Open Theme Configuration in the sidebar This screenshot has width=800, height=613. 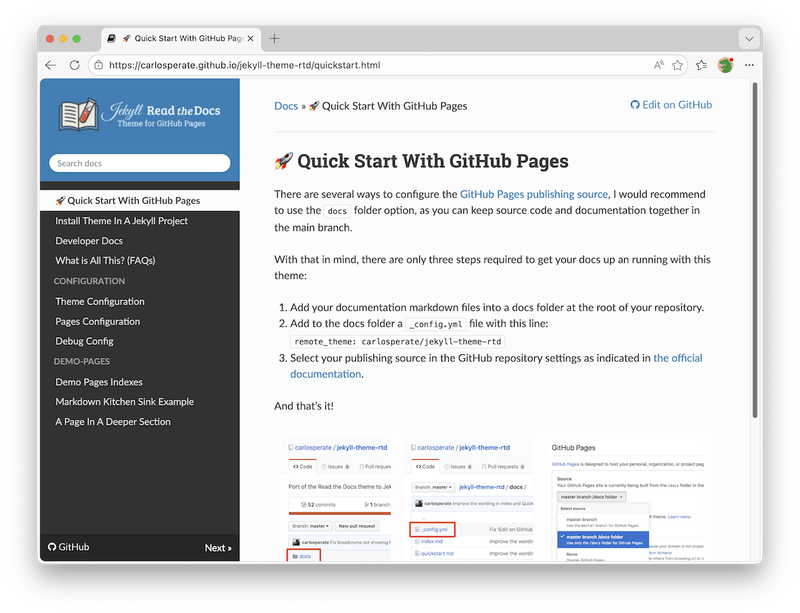(100, 302)
